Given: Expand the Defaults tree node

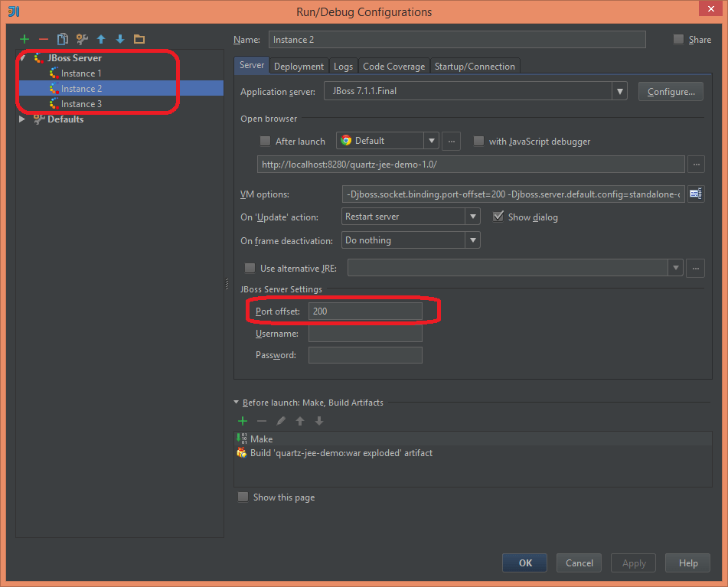Looking at the screenshot, I should [22, 119].
